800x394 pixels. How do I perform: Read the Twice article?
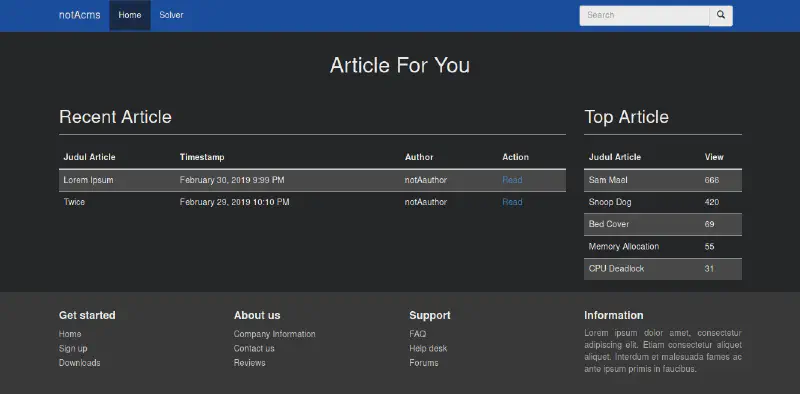tap(512, 202)
